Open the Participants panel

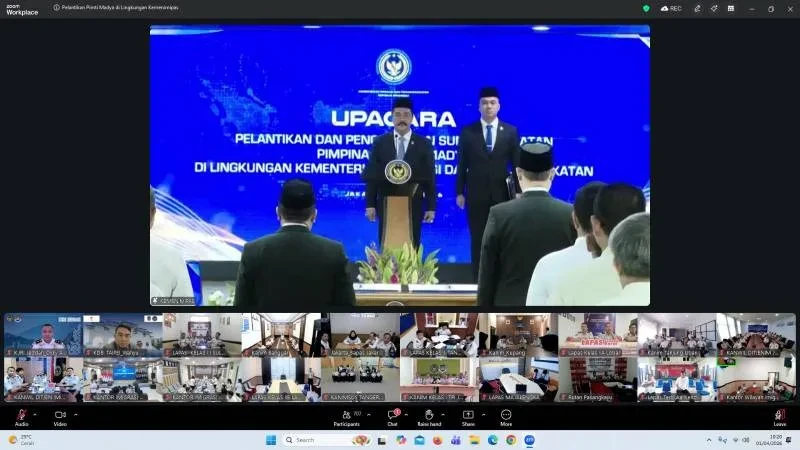346,415
